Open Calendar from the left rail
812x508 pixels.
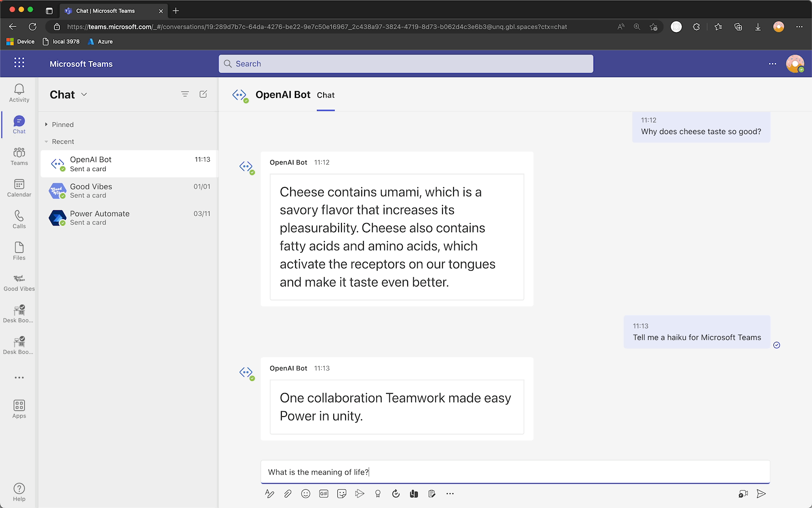19,188
